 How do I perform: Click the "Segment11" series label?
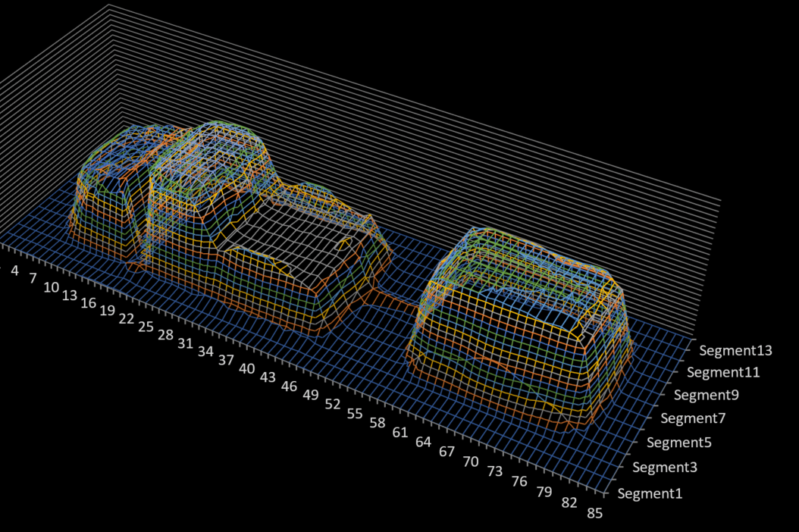(723, 372)
